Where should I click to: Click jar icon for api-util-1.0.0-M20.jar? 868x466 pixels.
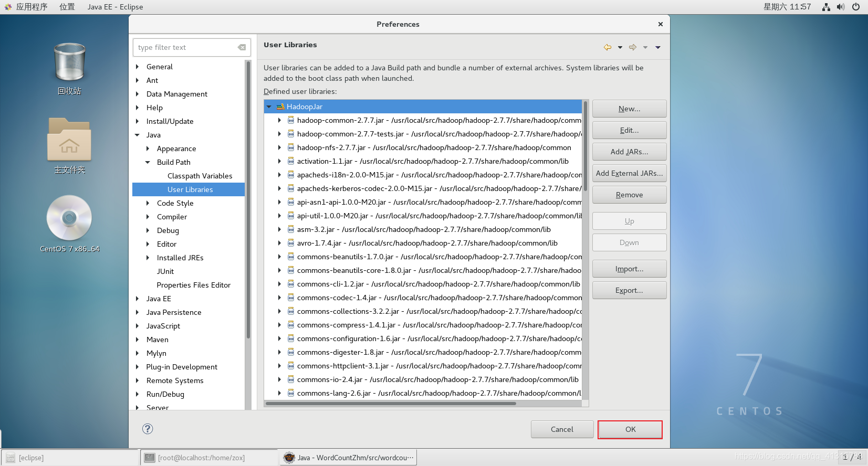coord(291,216)
